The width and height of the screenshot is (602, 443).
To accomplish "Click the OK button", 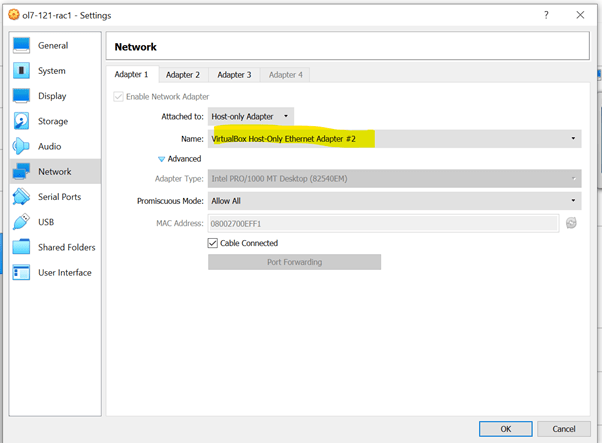I will coord(508,429).
